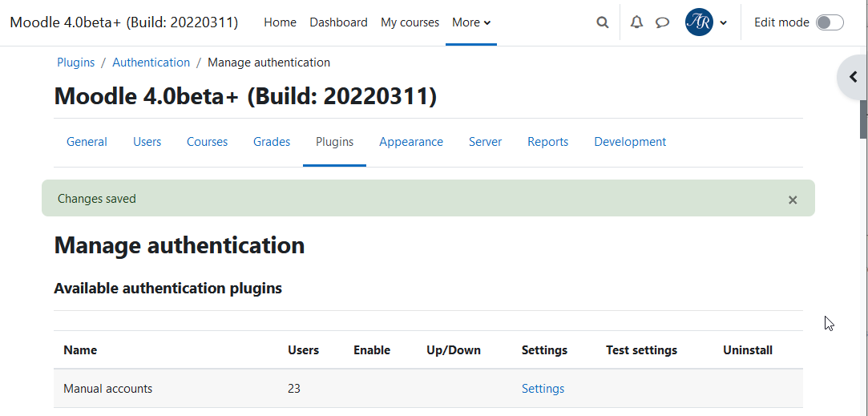Screen dimensions: 868x416
Task: Expand the user menu arrow
Action: (x=723, y=23)
